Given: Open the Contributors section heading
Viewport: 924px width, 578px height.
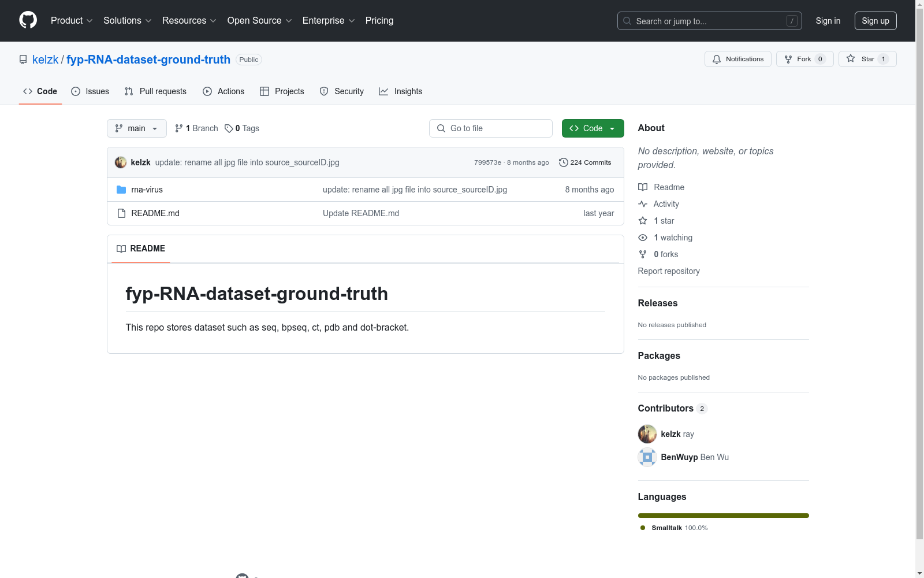Looking at the screenshot, I should coord(673,408).
